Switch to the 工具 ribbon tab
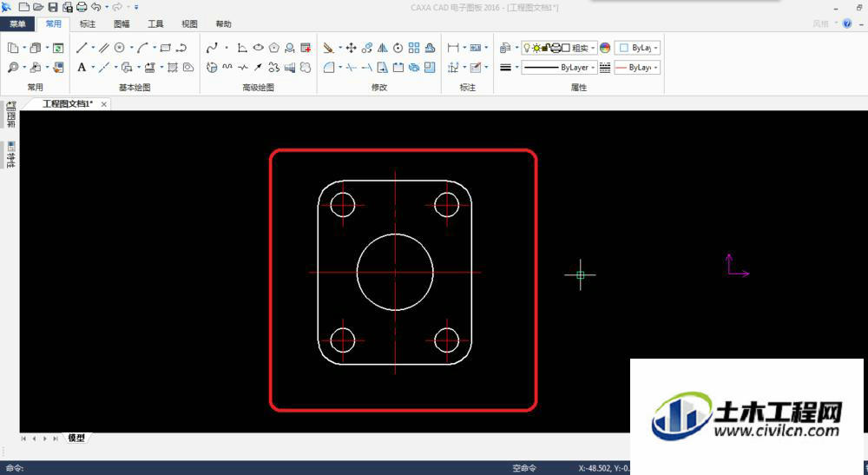 (155, 23)
